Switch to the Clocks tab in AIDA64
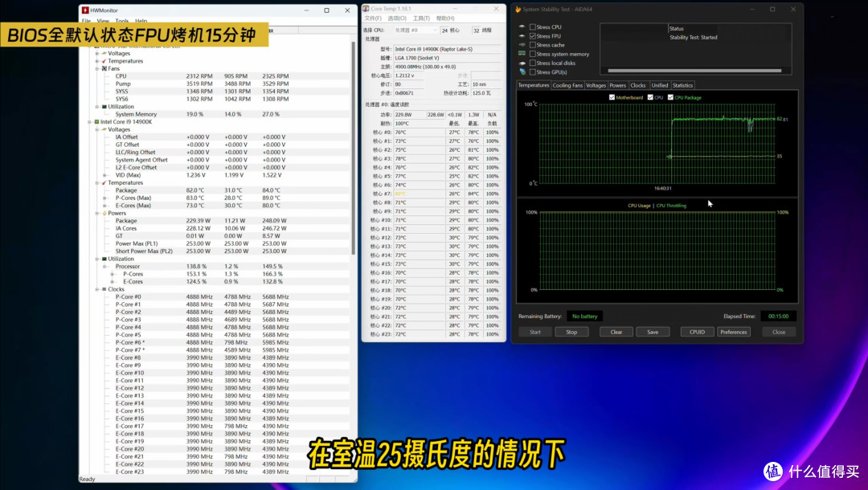868x490 pixels. 637,85
